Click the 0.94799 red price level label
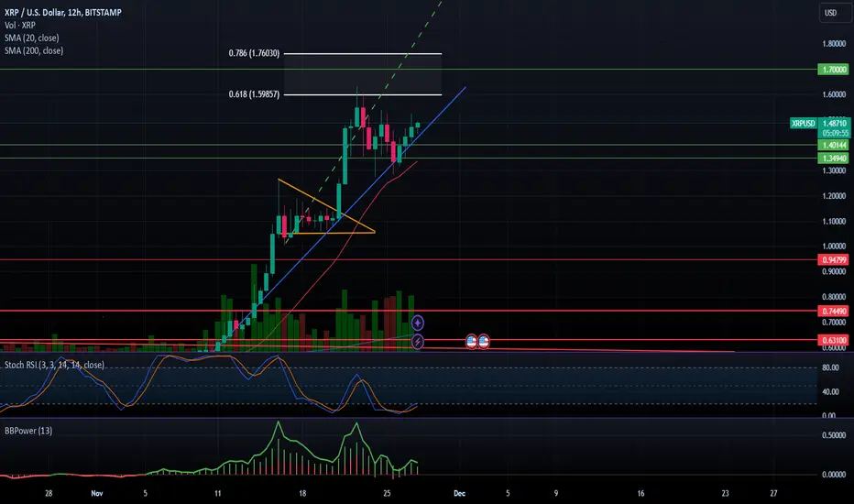The image size is (854, 504). 833,260
